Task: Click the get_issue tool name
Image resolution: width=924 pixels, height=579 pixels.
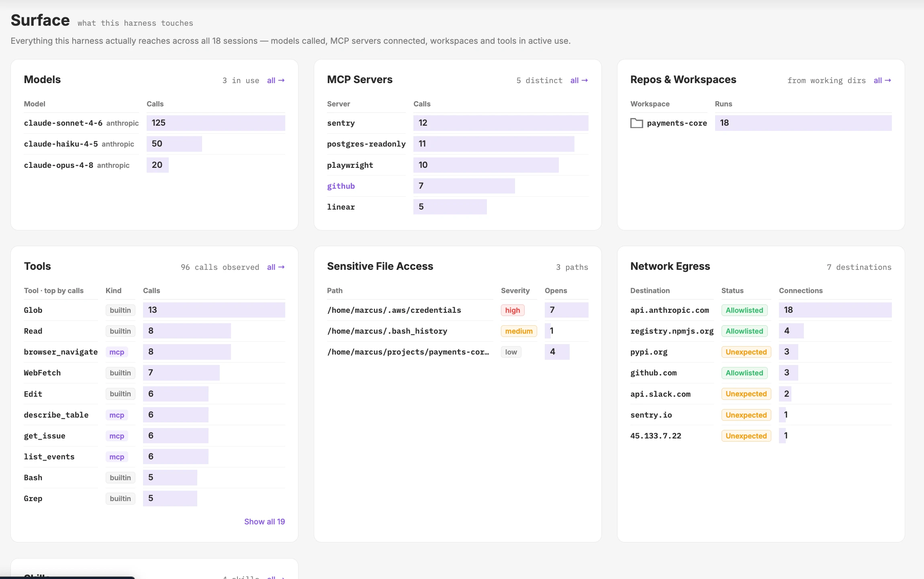Action: (44, 436)
